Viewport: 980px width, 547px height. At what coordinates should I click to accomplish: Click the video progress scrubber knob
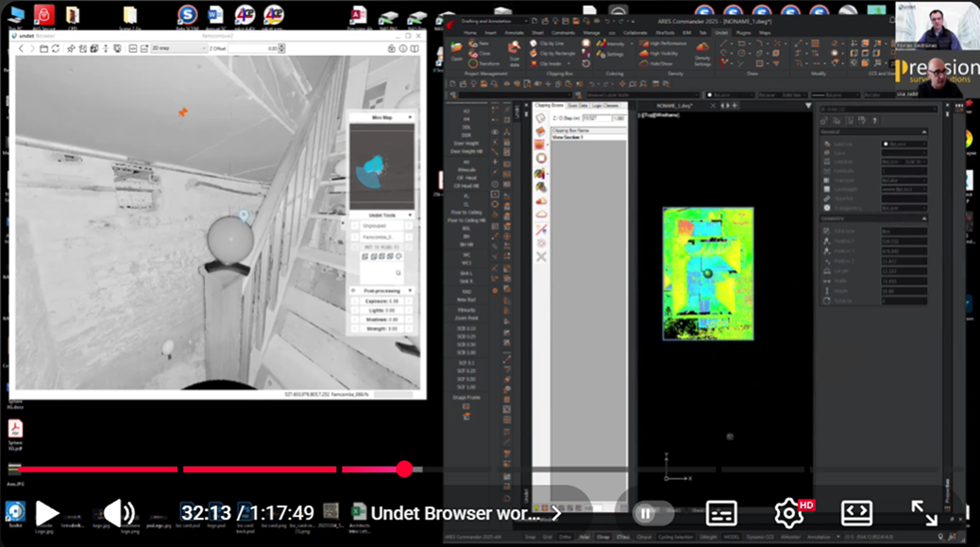[x=404, y=469]
